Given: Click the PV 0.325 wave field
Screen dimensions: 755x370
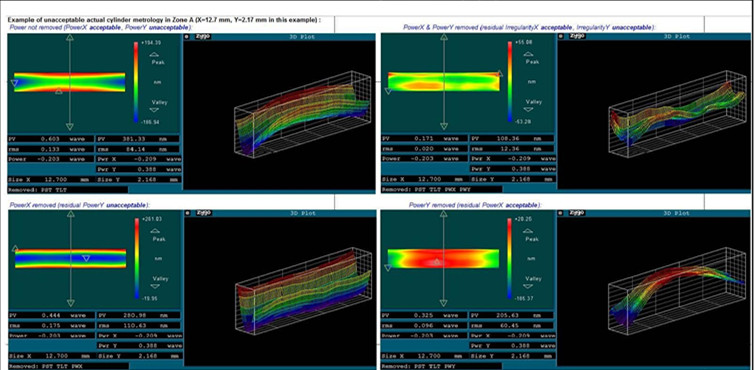Looking at the screenshot, I should coord(425,315).
